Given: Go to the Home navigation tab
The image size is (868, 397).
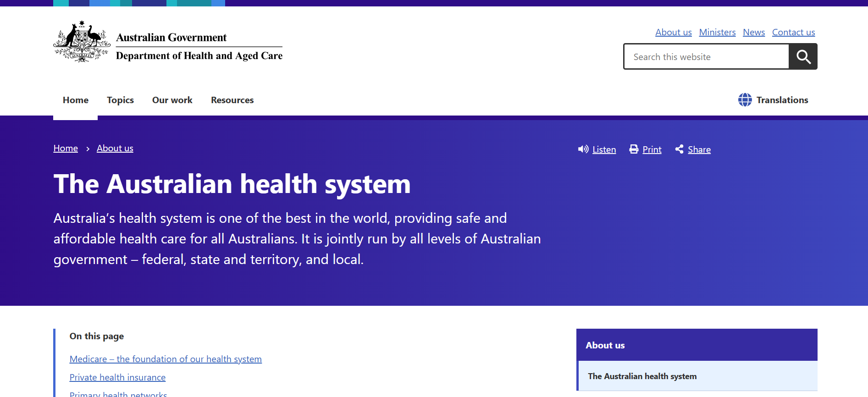Looking at the screenshot, I should click(x=76, y=100).
